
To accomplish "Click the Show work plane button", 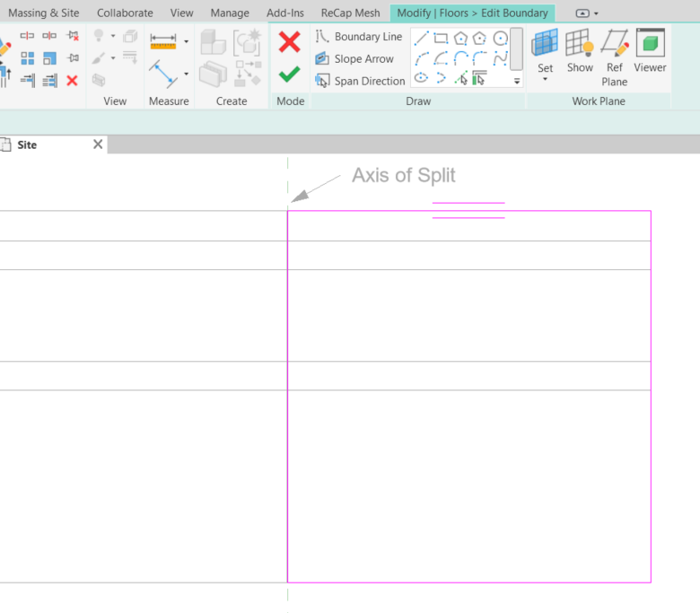I will [580, 50].
